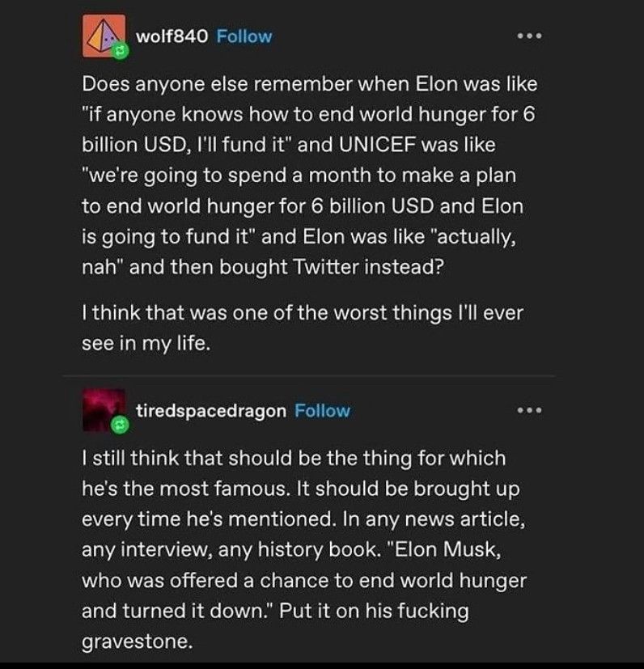Image resolution: width=644 pixels, height=669 pixels.
Task: Click the divider line between the two posts
Action: (x=309, y=376)
